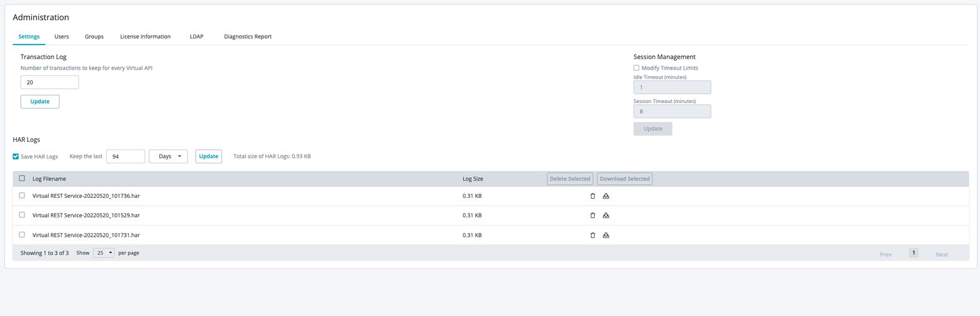Viewport: 980px width, 316px height.
Task: Switch to the Users tab
Action: pyautogui.click(x=61, y=36)
